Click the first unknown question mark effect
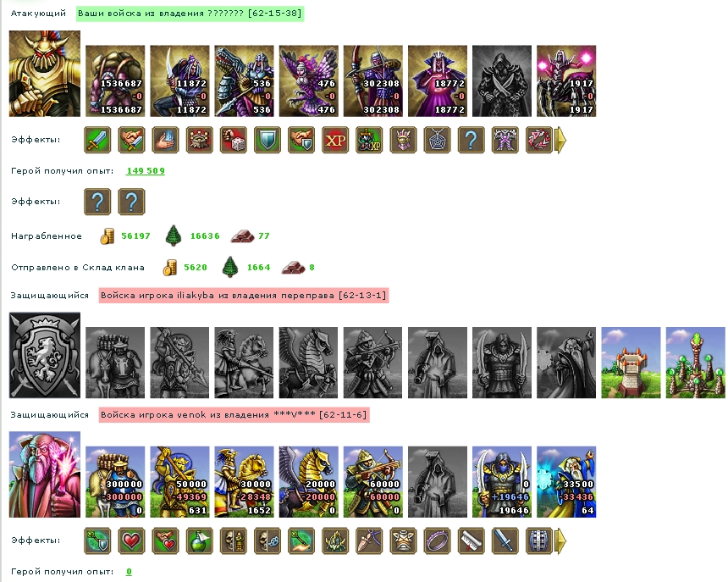The image size is (728, 582). pos(97,202)
